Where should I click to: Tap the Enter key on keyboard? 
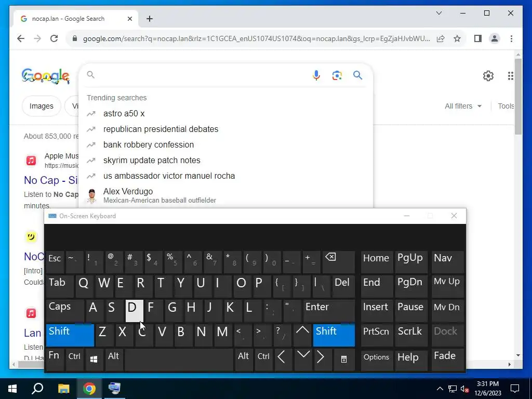tap(329, 311)
